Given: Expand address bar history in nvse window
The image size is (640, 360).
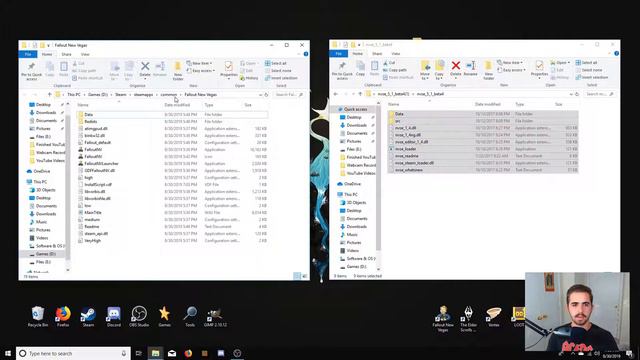Looking at the screenshot, I should click(571, 94).
